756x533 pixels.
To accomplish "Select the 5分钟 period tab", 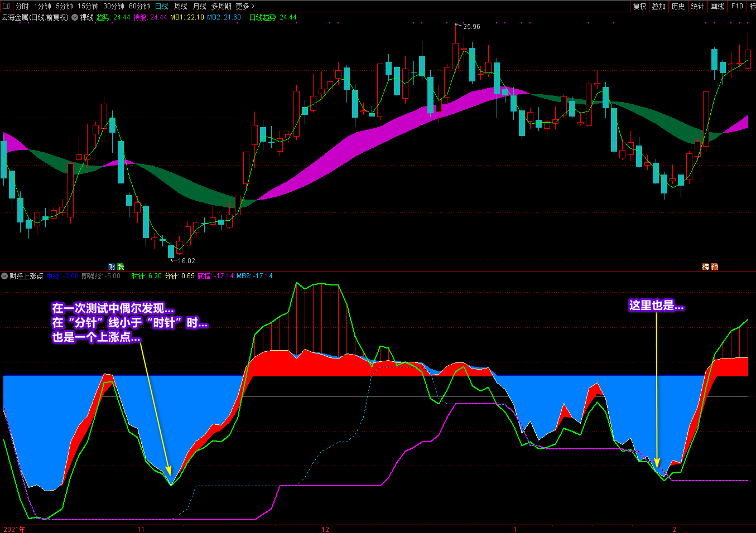I will click(x=64, y=6).
